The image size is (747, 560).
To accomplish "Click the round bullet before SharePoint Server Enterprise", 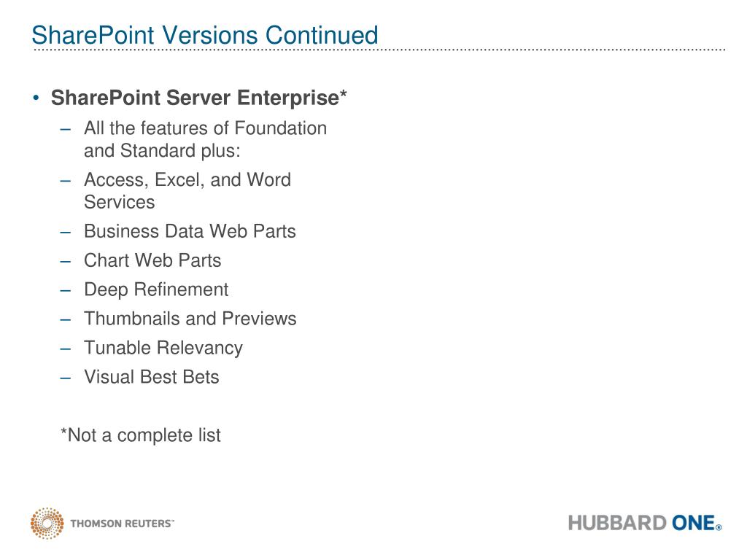I will pyautogui.click(x=36, y=98).
